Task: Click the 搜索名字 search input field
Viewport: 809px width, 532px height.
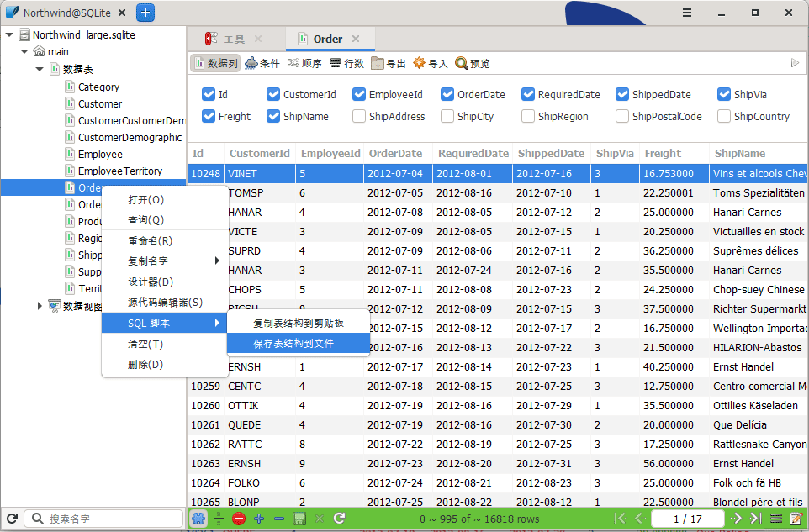Action: tap(101, 519)
